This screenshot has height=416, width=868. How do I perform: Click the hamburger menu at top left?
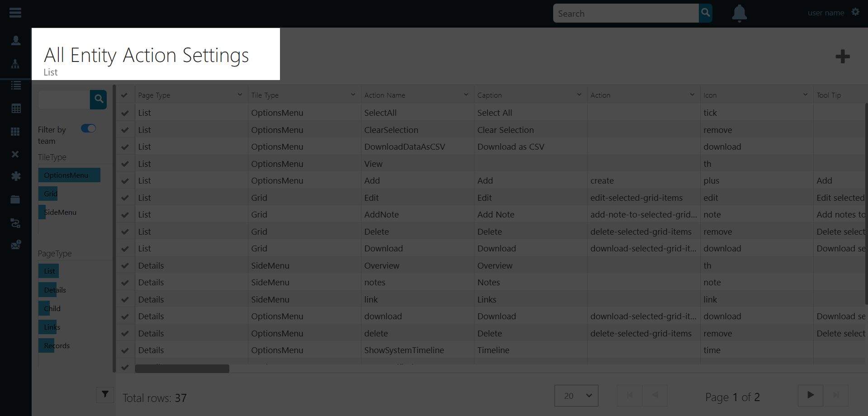click(x=15, y=12)
